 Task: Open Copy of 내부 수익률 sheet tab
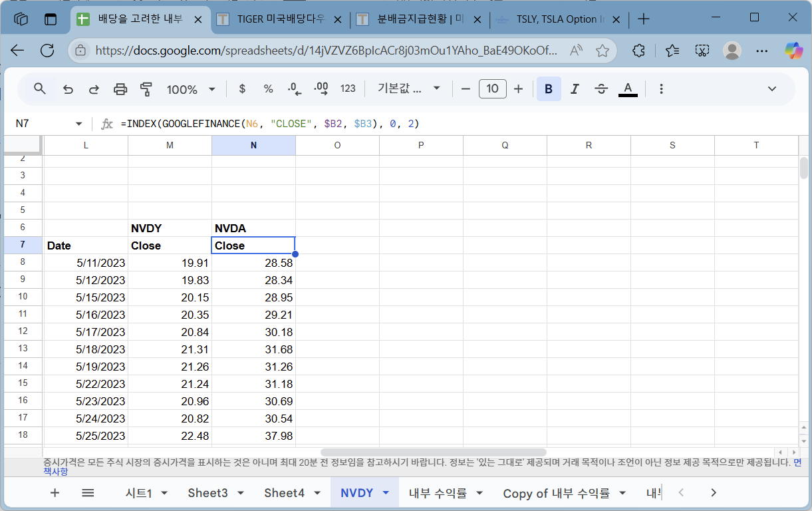click(556, 493)
